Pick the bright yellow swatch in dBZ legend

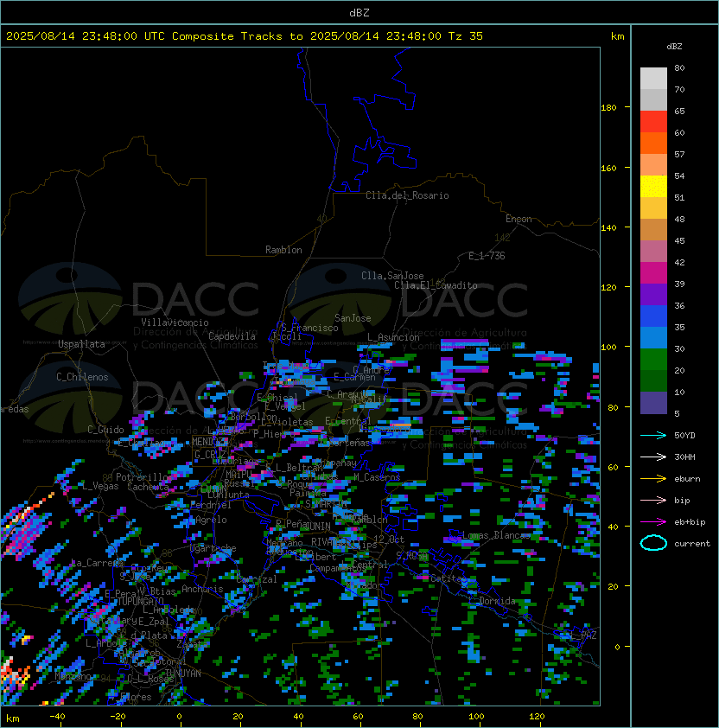pyautogui.click(x=653, y=187)
